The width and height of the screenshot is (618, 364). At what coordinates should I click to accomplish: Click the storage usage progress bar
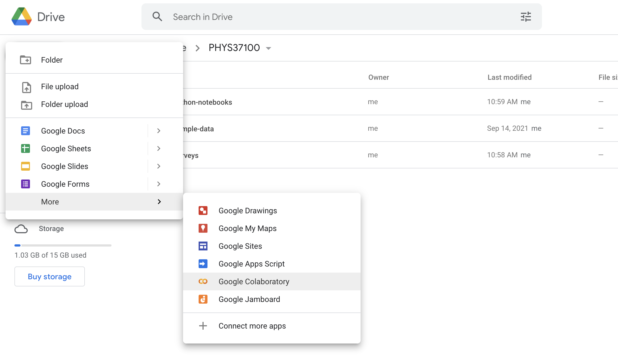63,245
